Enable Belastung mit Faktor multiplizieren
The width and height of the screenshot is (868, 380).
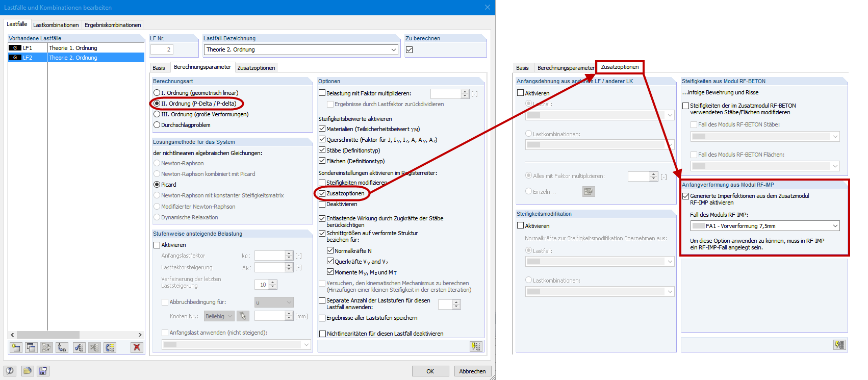pyautogui.click(x=322, y=93)
